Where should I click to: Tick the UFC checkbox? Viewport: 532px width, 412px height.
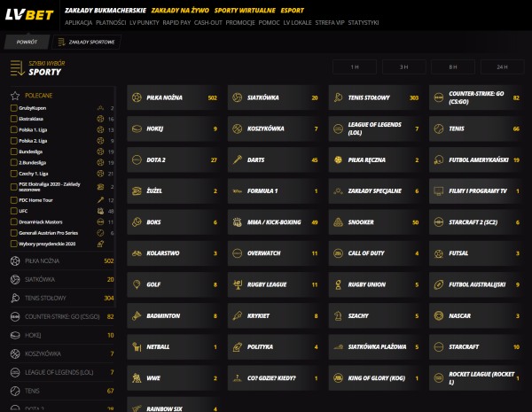(14, 211)
